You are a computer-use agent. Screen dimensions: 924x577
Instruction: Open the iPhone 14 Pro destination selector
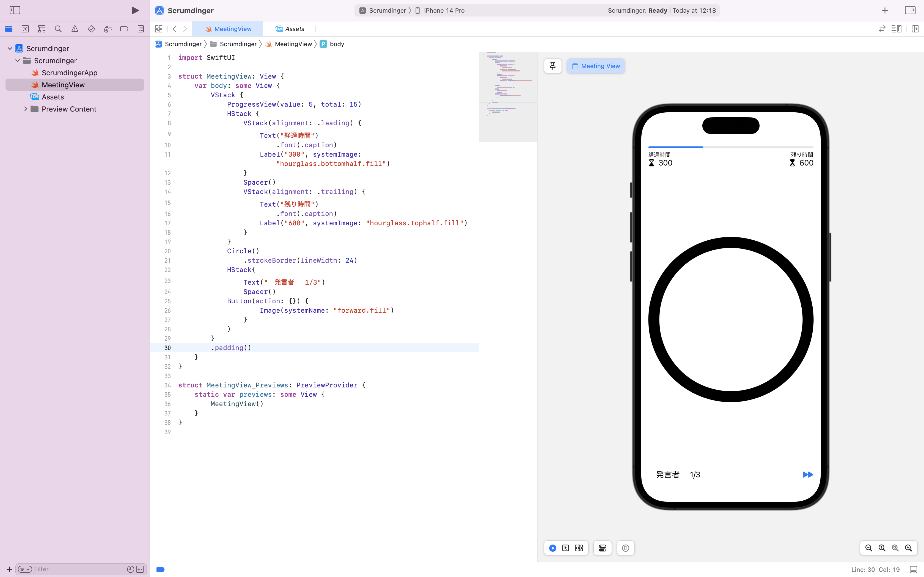(444, 10)
